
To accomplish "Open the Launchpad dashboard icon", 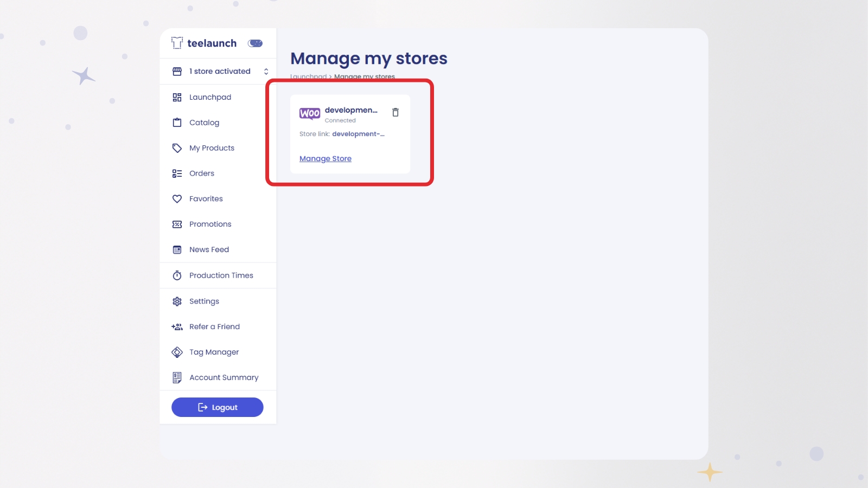I will click(177, 97).
